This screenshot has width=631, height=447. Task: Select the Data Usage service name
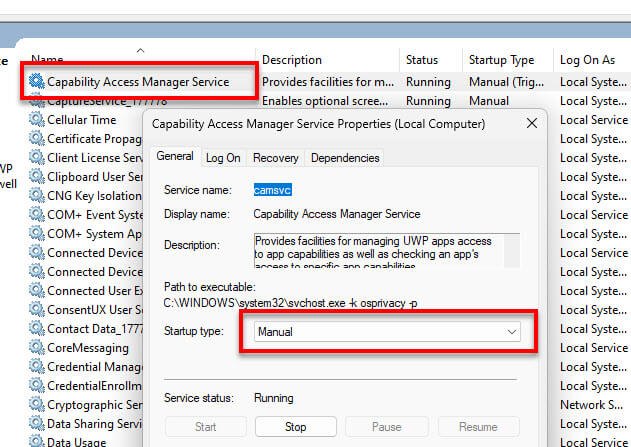(x=76, y=441)
